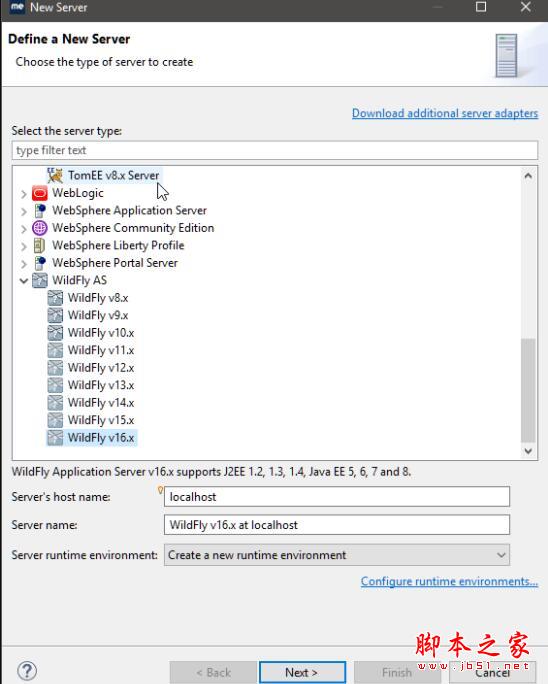Collapse the WildFly AS node
Viewport: 548px width, 684px height.
tap(24, 281)
